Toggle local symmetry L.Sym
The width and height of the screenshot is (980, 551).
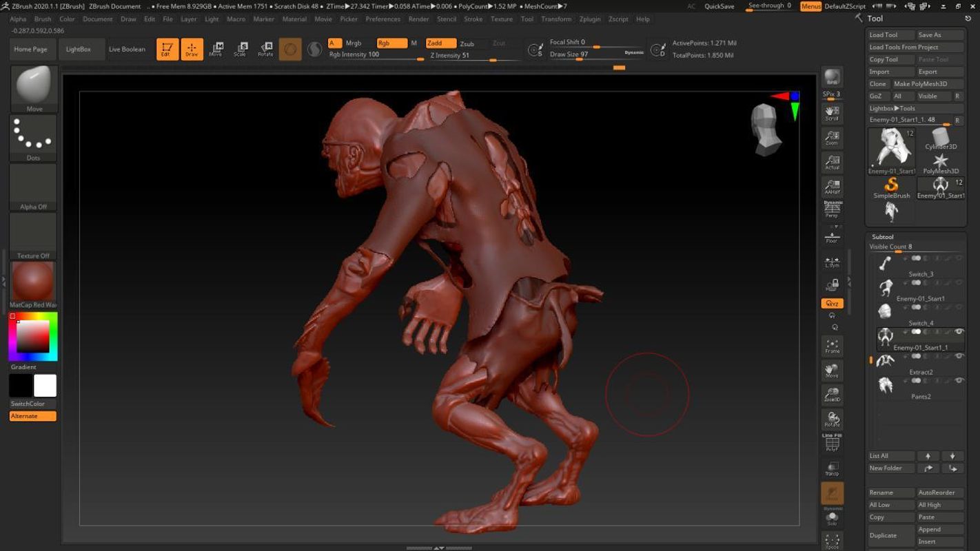[832, 261]
